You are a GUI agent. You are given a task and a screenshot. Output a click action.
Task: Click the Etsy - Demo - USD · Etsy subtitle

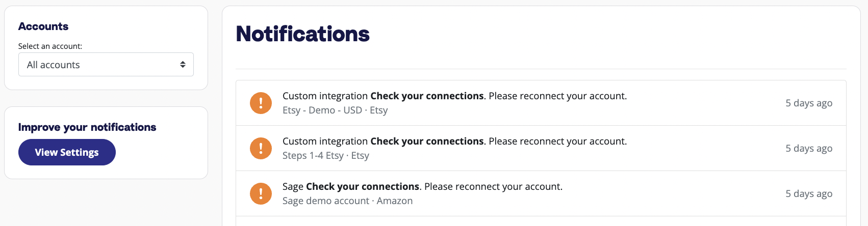tap(335, 110)
